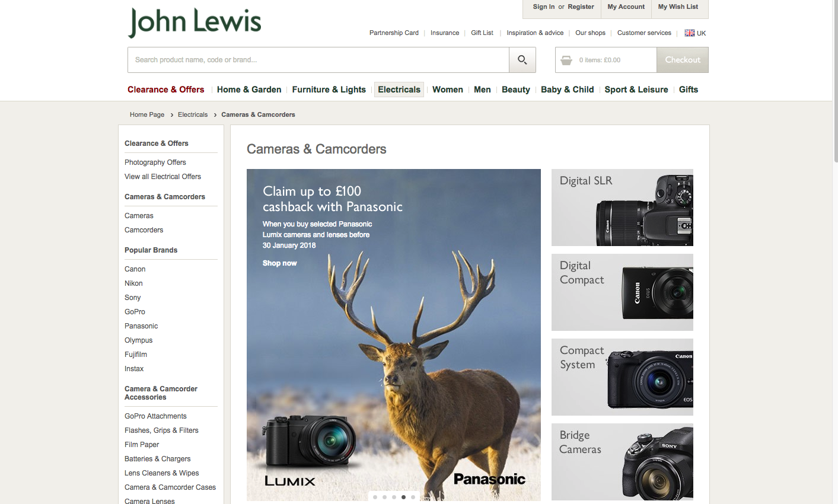Open the Register link
The height and width of the screenshot is (504, 838).
click(x=581, y=7)
